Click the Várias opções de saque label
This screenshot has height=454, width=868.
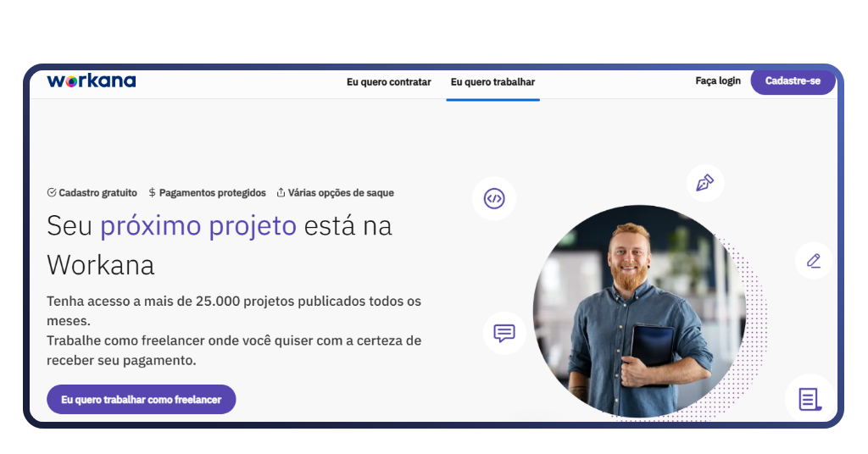tap(341, 192)
